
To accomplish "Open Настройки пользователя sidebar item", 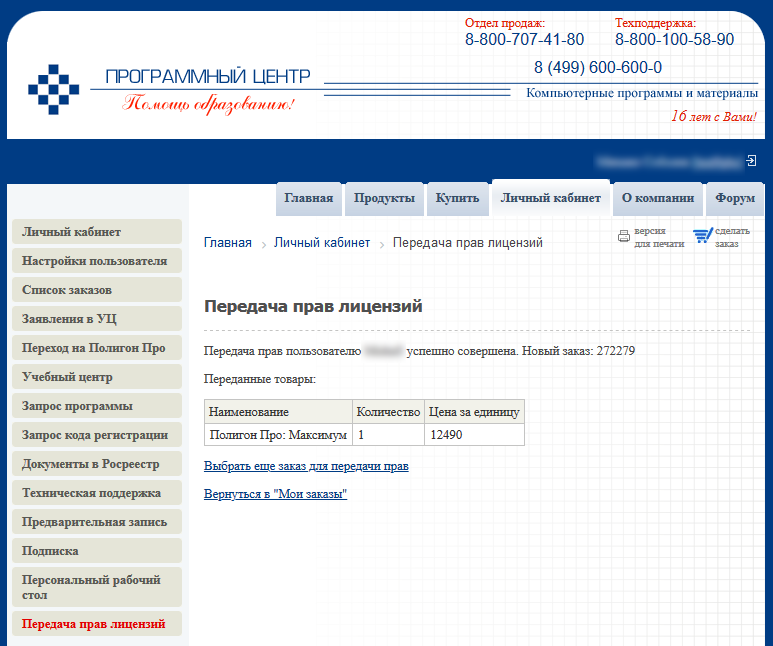I will pos(97,261).
